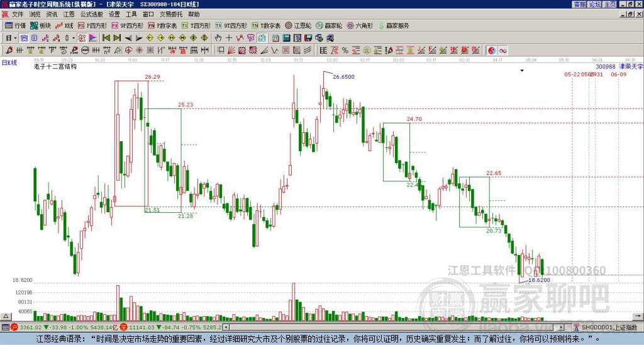This screenshot has width=644, height=345.
Task: Open the 资讯 menu
Action: 52,14
